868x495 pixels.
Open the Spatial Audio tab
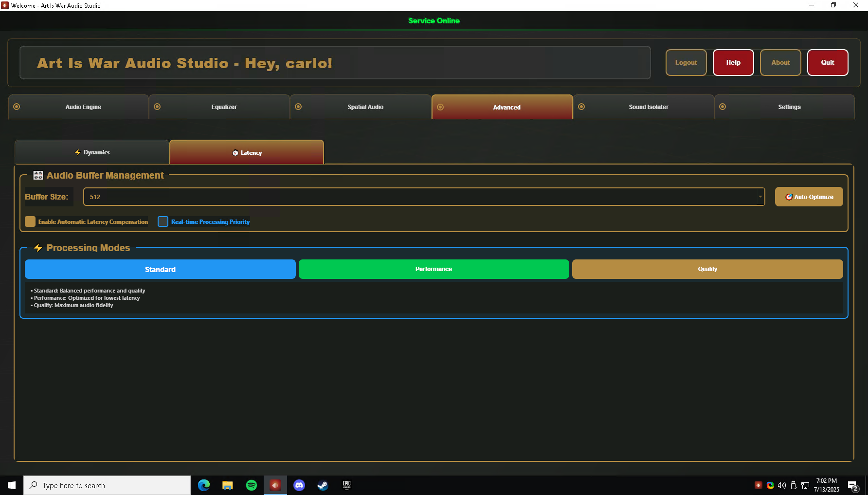click(360, 107)
